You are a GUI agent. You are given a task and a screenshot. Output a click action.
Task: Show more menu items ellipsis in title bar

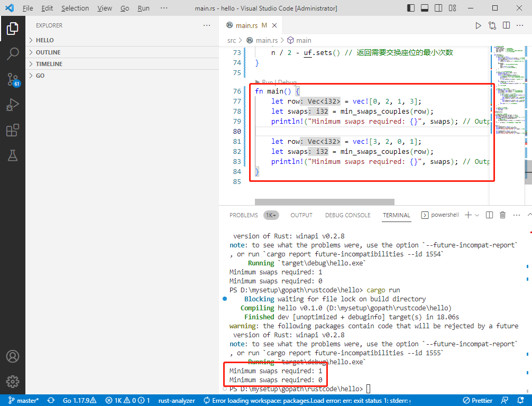(x=164, y=8)
